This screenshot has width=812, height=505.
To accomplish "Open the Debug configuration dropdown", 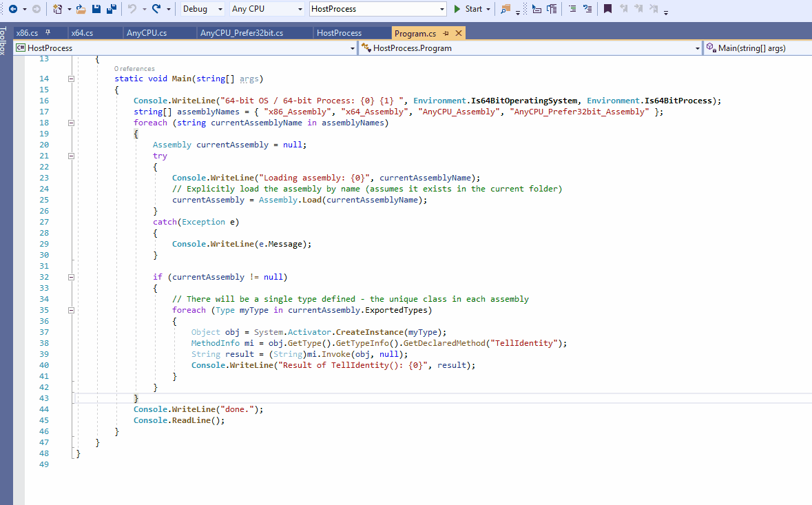I will click(220, 9).
